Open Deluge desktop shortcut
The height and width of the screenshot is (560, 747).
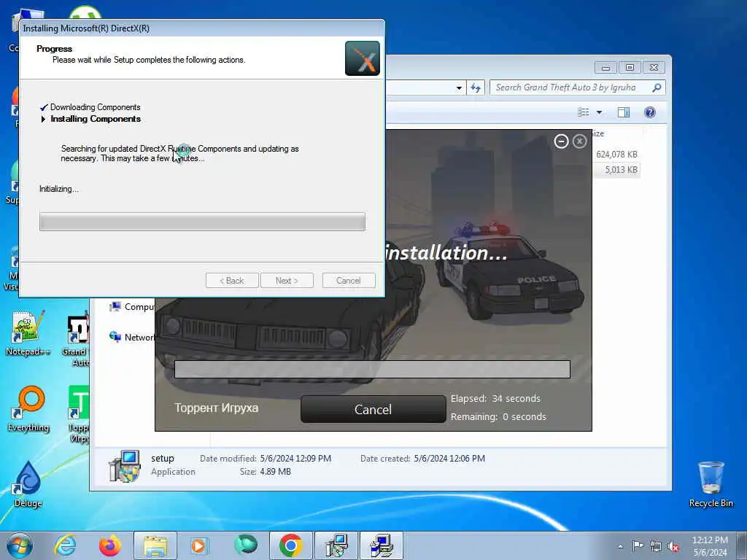click(x=28, y=485)
